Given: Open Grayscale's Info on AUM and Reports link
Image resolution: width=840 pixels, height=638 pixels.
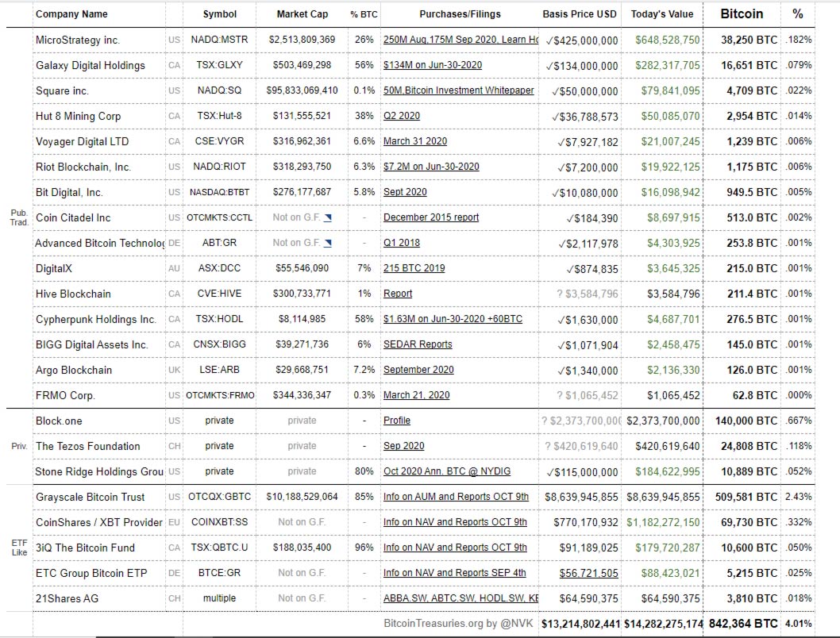Looking at the screenshot, I should [456, 497].
